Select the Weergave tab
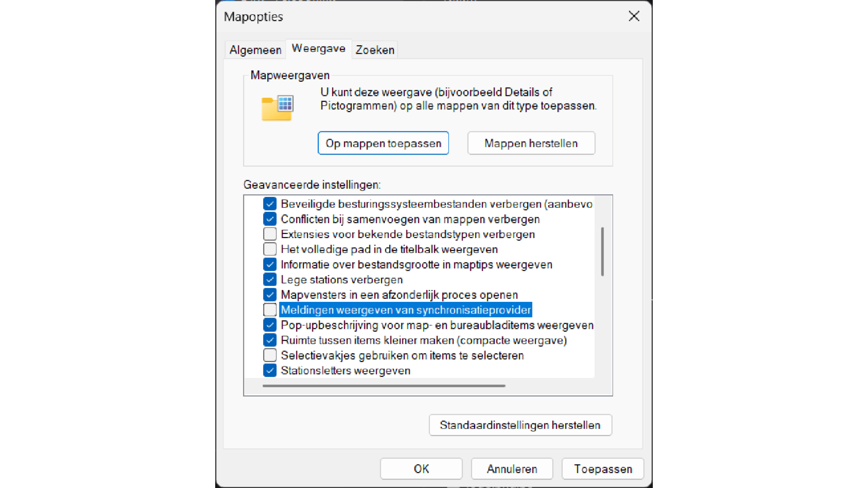 pos(319,48)
